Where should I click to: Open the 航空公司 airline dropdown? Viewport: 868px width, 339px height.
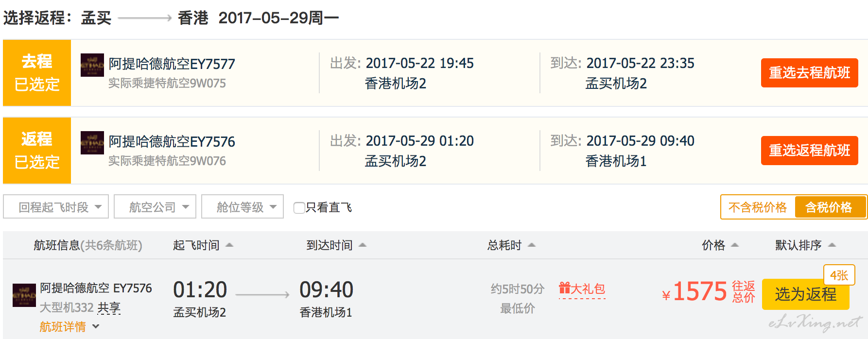pyautogui.click(x=155, y=207)
